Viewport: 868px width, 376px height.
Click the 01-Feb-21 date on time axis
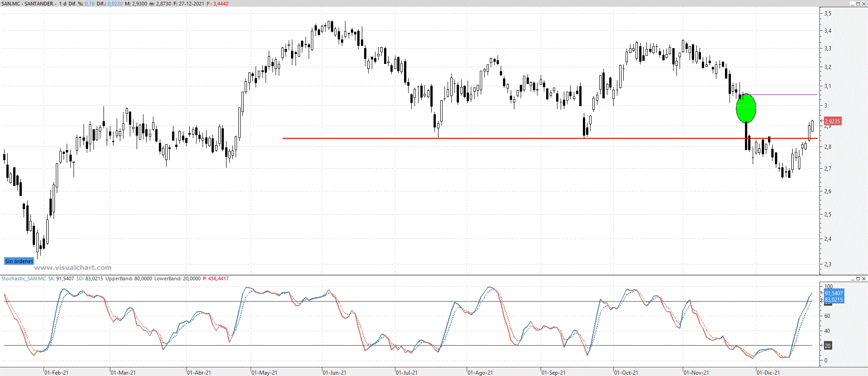[x=56, y=372]
